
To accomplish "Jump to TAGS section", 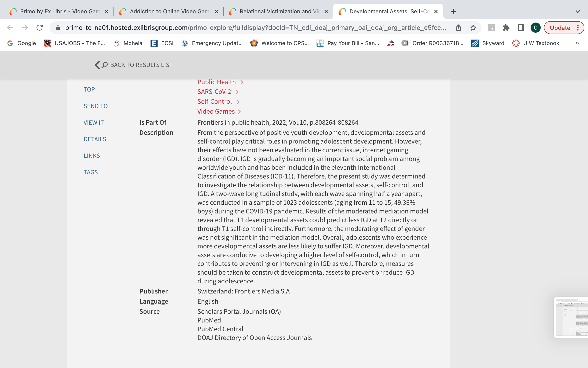I will 91,172.
